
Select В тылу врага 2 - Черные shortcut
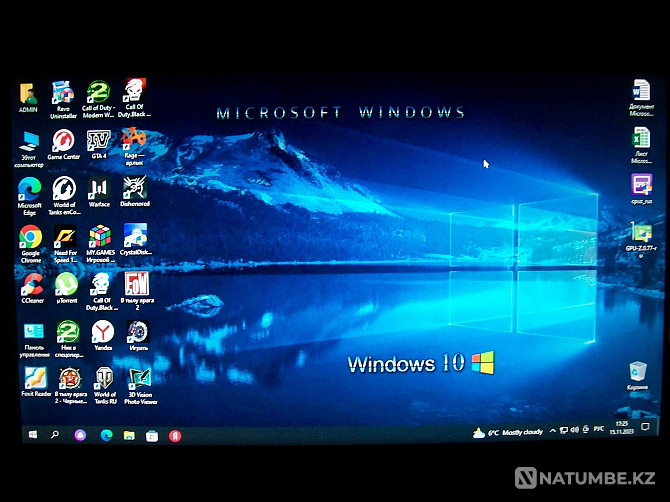[71, 386]
